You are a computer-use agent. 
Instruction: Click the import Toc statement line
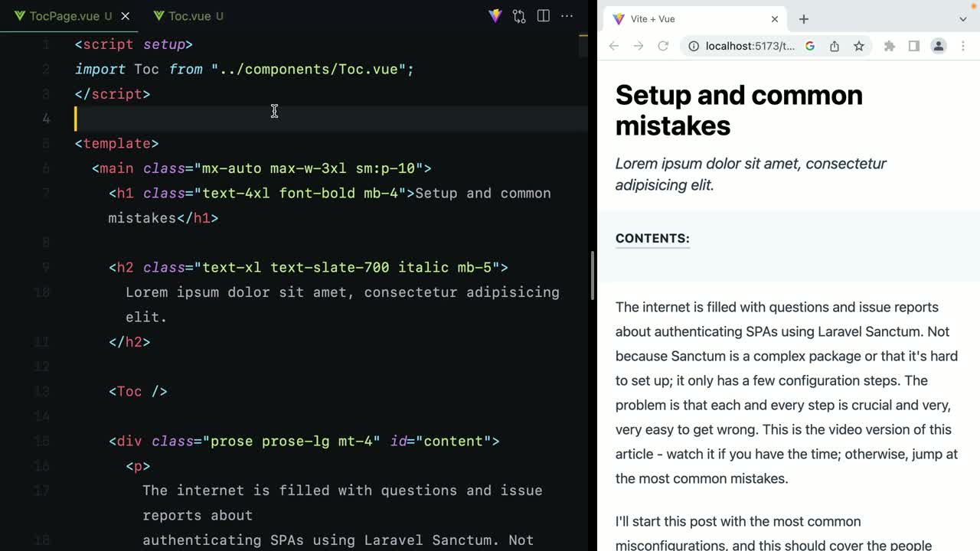(x=244, y=69)
